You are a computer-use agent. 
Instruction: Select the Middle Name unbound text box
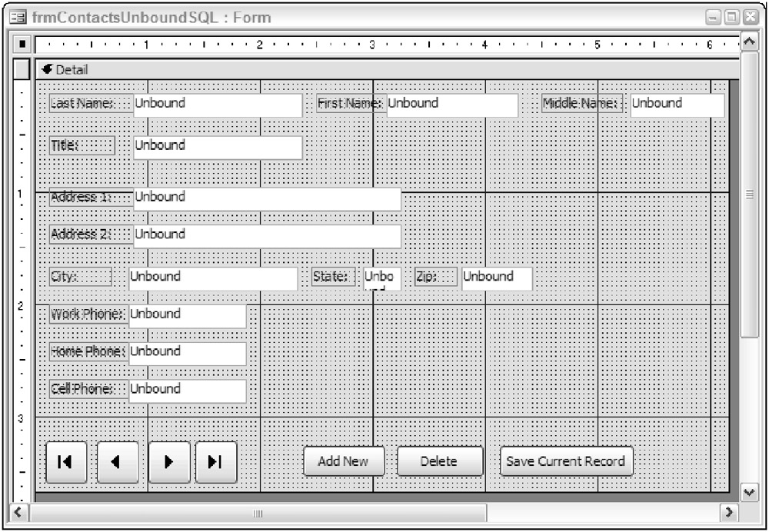677,104
